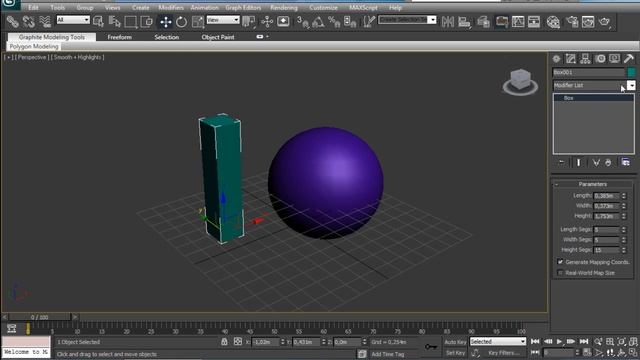Open the Tools menu
The image size is (640, 360).
point(58,7)
